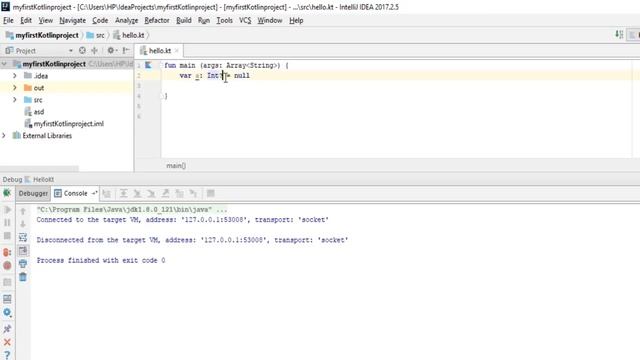Open View Breakpoints icon

[7, 252]
